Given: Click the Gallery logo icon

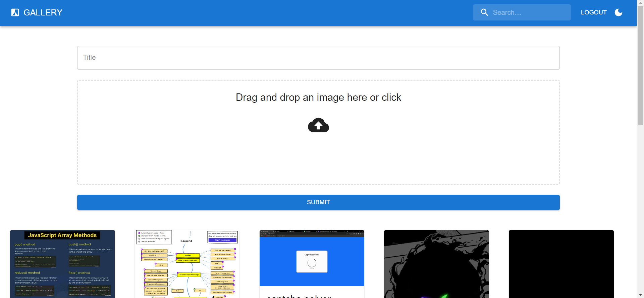Looking at the screenshot, I should (x=15, y=12).
